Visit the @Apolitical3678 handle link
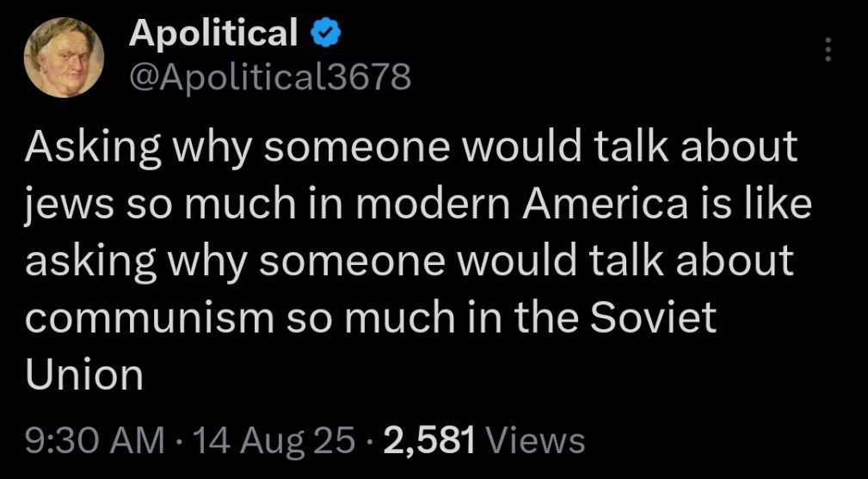This screenshot has width=868, height=479. click(x=270, y=77)
